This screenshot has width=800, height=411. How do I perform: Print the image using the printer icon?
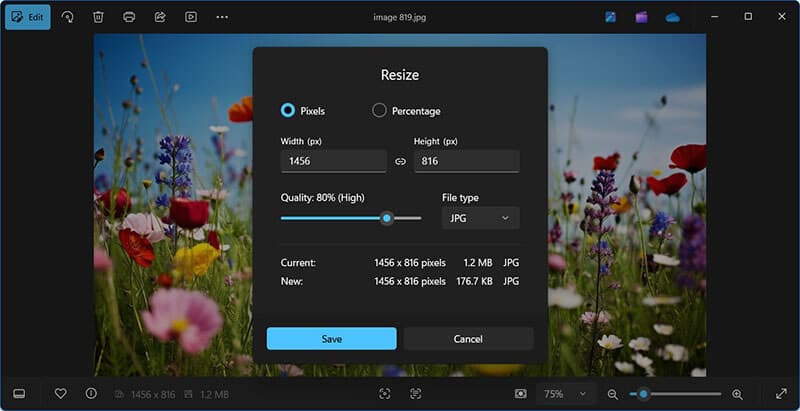[x=128, y=17]
